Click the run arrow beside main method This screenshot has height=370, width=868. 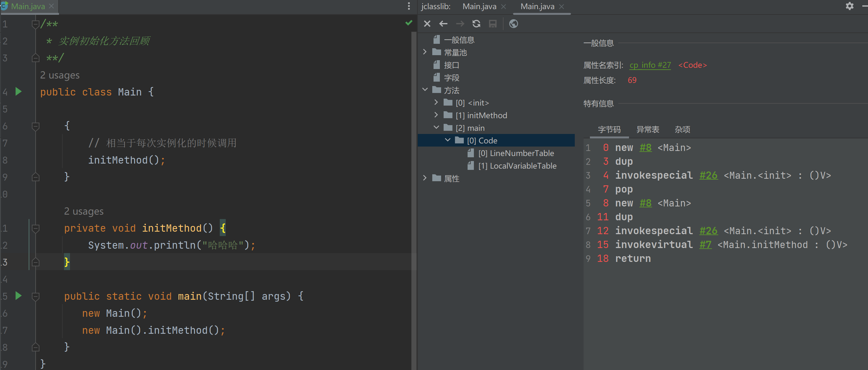(x=19, y=296)
